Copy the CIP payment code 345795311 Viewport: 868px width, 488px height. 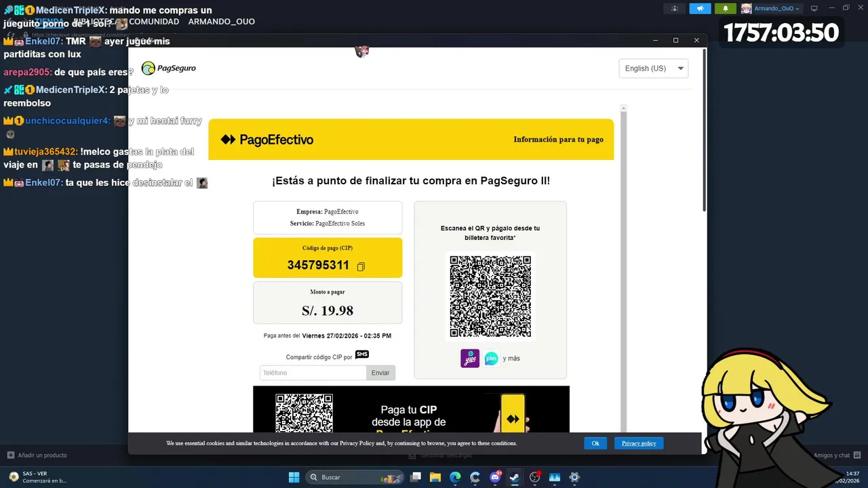pyautogui.click(x=361, y=266)
